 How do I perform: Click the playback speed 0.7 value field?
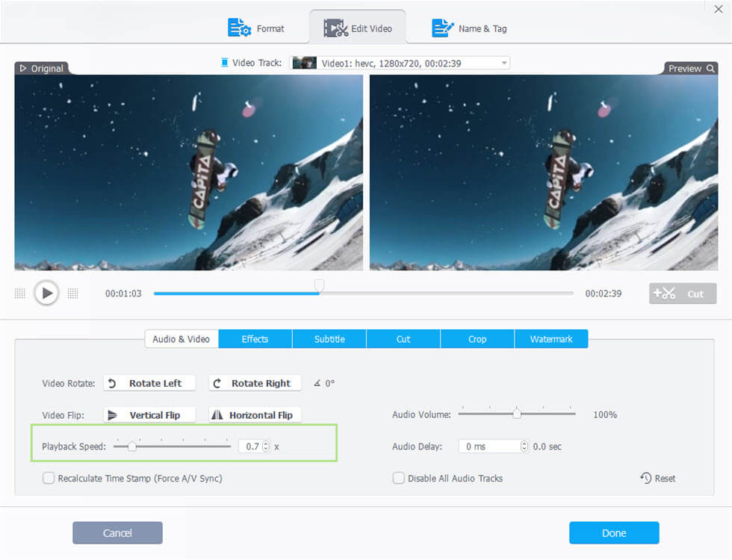pos(251,447)
